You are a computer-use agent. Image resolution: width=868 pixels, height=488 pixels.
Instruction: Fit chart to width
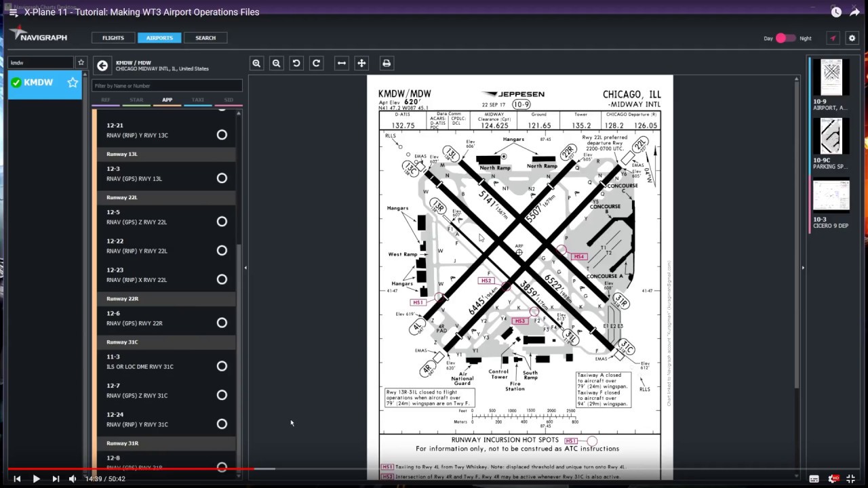point(342,63)
